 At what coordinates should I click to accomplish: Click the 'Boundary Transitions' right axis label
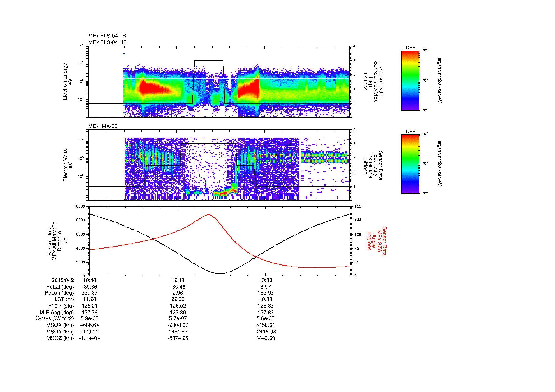pos(373,165)
